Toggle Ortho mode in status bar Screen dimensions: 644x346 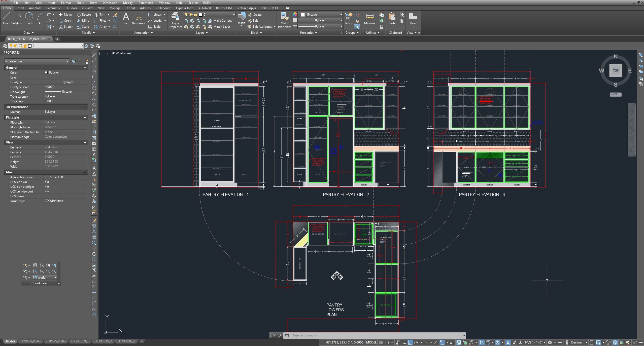coord(410,342)
